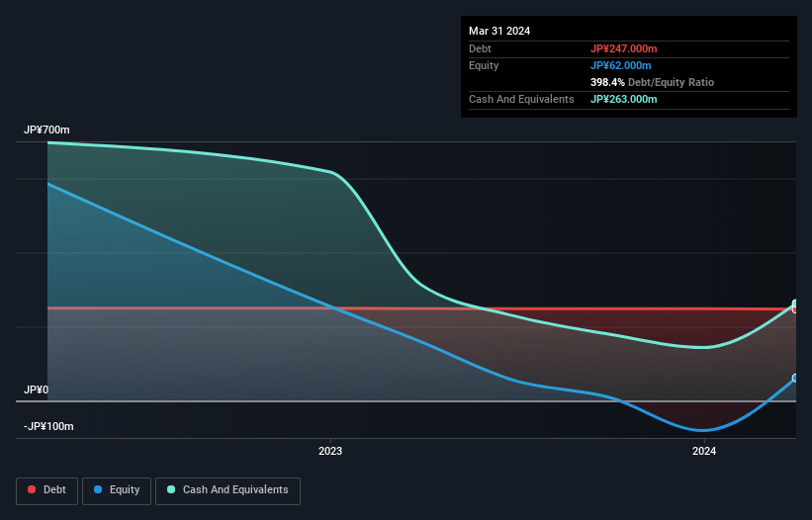Select the 2024 axis label
The image size is (812, 520).
pos(704,451)
